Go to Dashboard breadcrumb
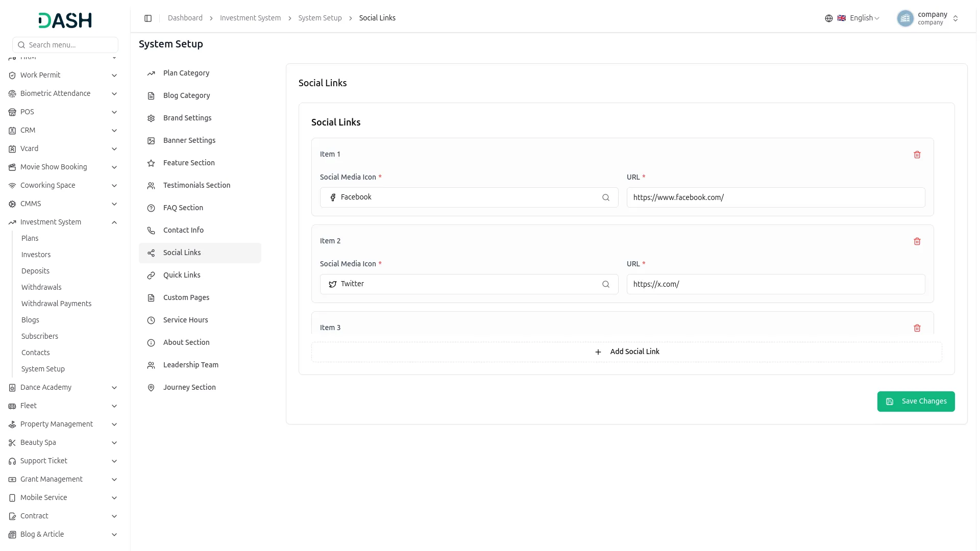The height and width of the screenshot is (551, 980). point(185,18)
